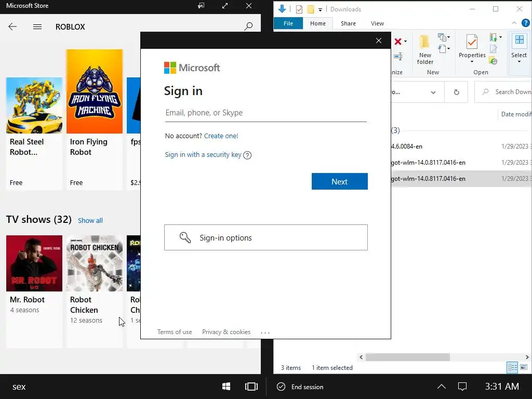Open the Action Center notifications icon
This screenshot has height=399, width=532.
point(462,387)
